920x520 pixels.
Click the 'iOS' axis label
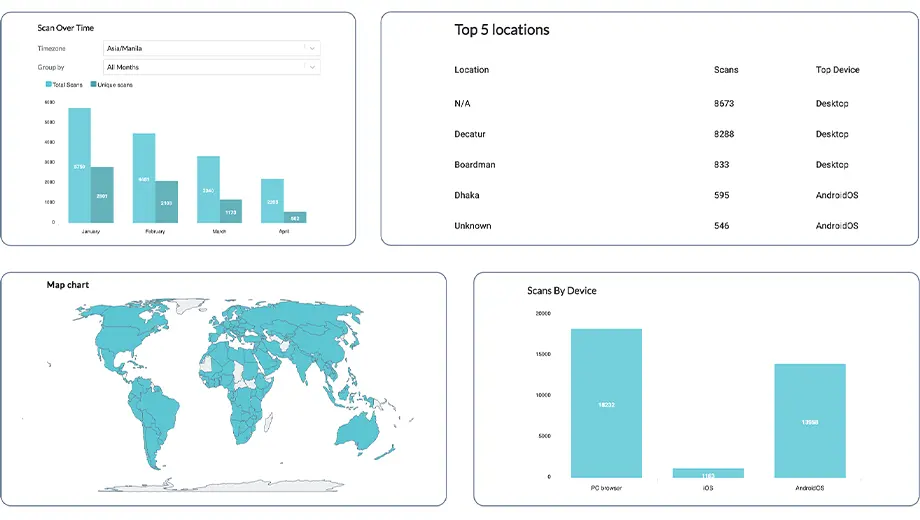708,488
